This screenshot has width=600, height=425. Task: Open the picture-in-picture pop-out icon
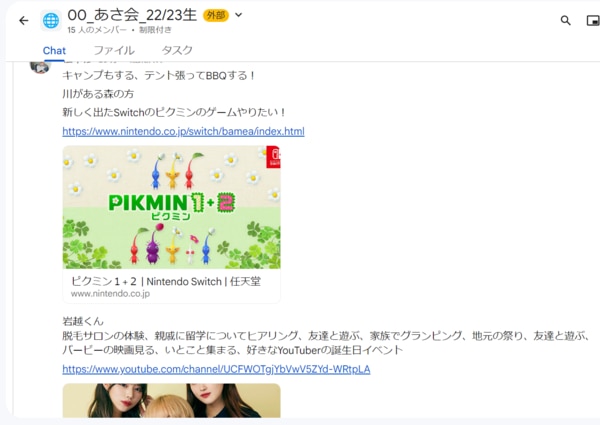click(x=593, y=20)
